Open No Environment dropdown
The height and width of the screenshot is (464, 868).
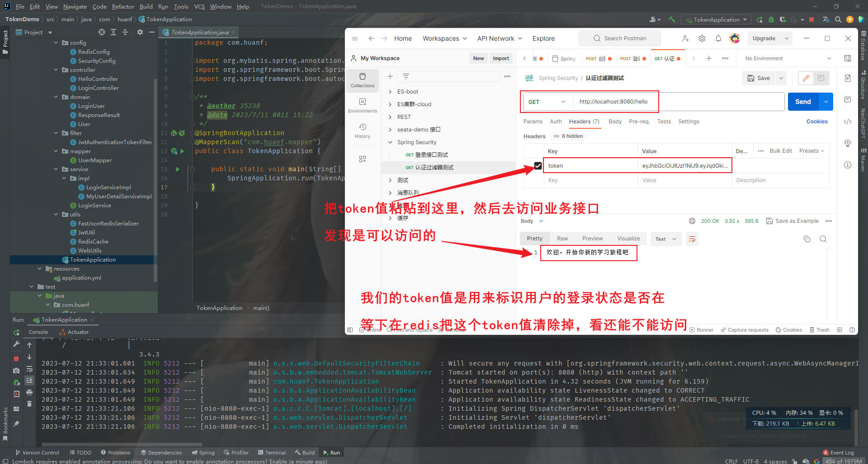788,58
